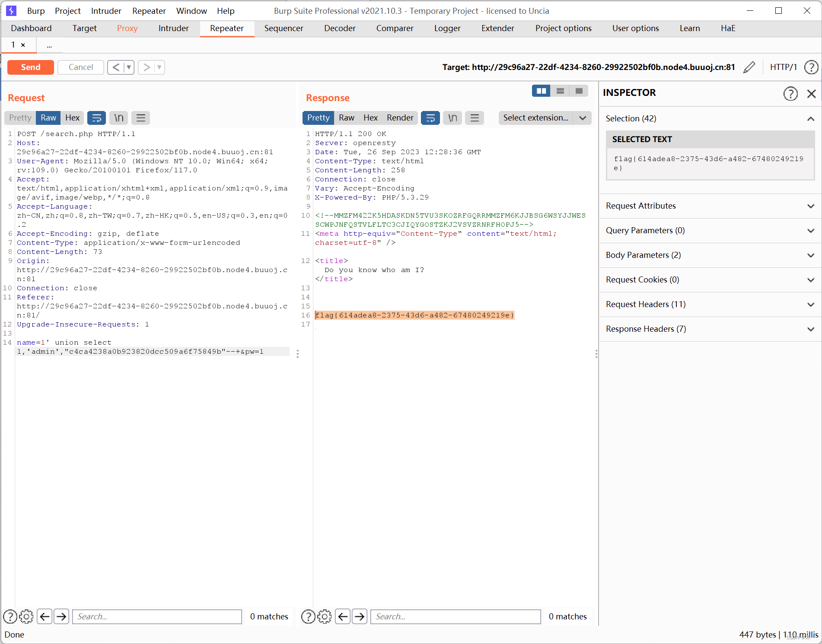Focus the Request search field

[157, 617]
